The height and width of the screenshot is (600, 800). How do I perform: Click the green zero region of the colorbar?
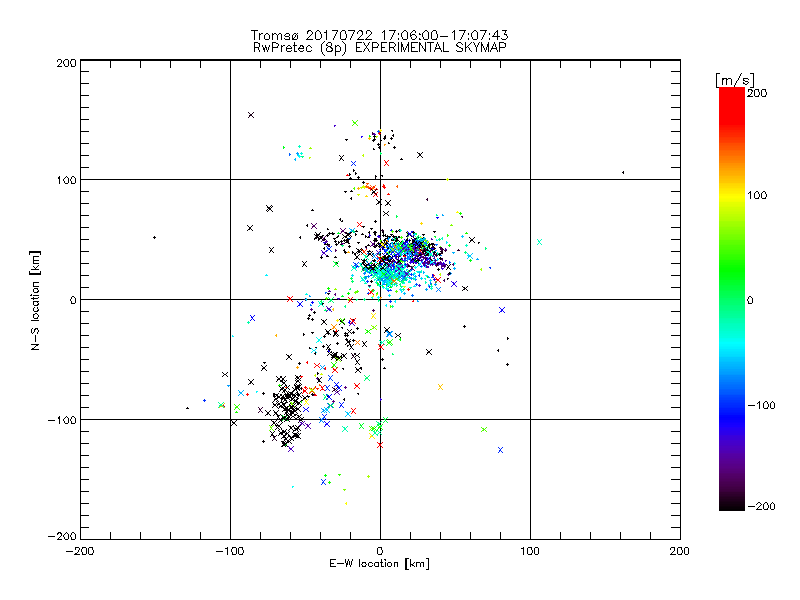[x=732, y=299]
